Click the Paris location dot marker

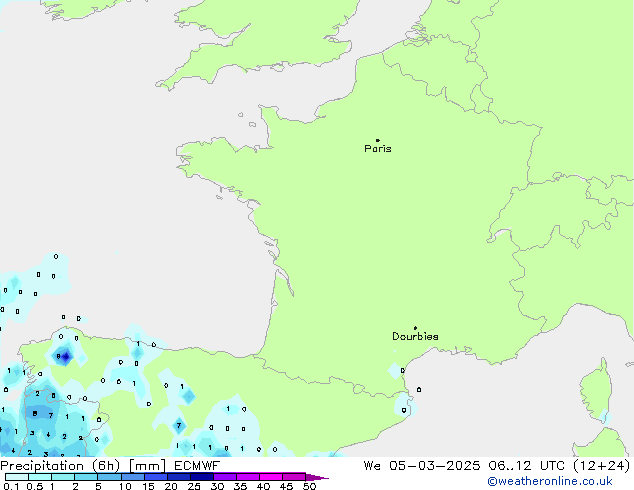378,140
